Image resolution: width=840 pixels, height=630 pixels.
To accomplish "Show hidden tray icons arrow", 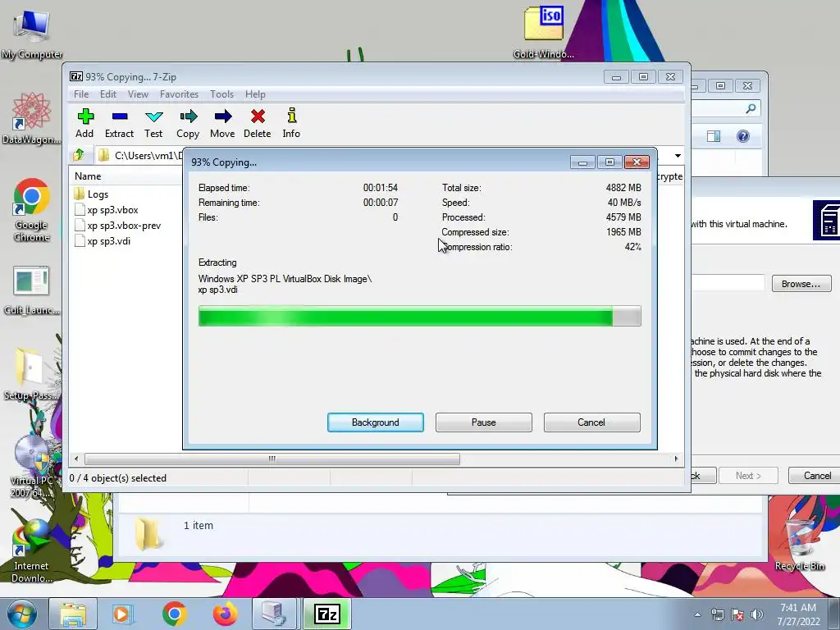I will pyautogui.click(x=697, y=614).
